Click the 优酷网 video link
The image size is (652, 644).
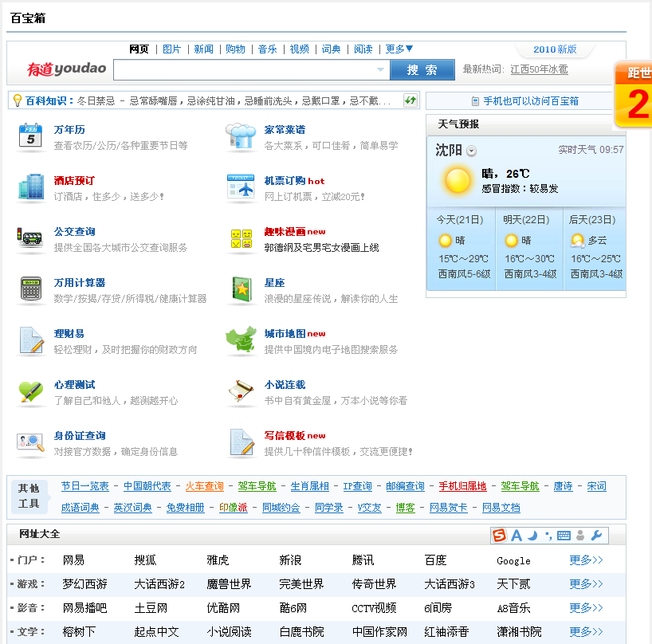click(223, 608)
